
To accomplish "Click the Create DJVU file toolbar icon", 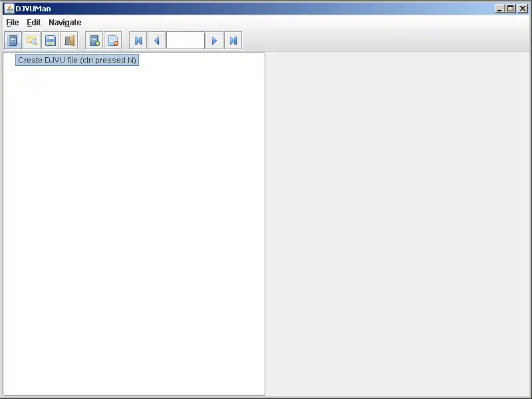I will (x=13, y=41).
